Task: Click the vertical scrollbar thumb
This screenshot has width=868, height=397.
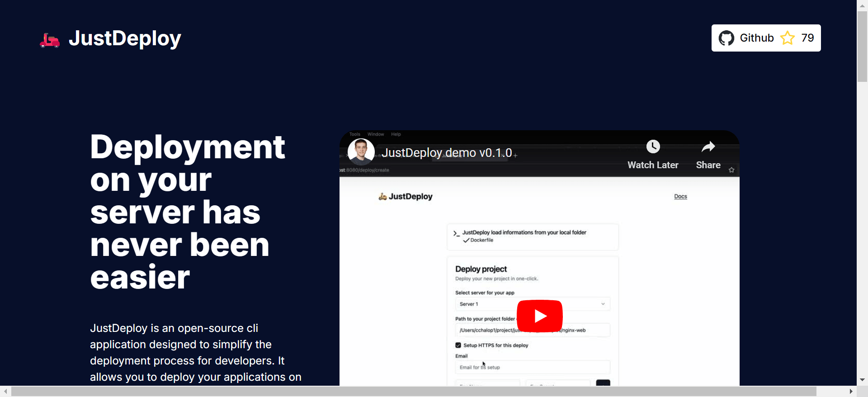Action: (862, 47)
